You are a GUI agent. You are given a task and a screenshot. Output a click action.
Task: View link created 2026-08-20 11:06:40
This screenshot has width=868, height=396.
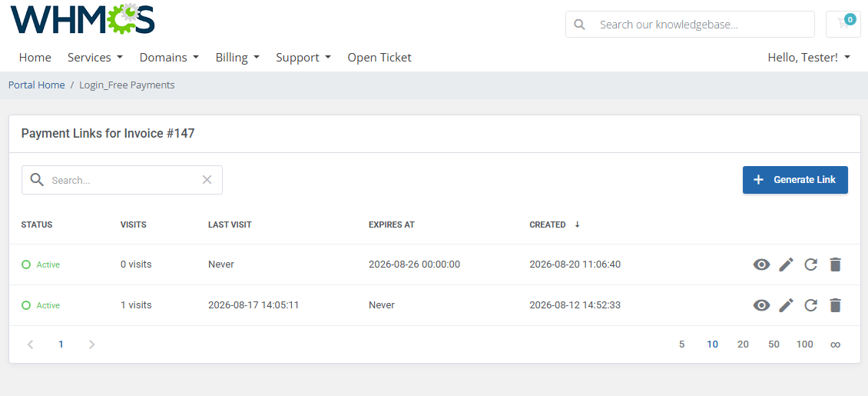click(762, 265)
